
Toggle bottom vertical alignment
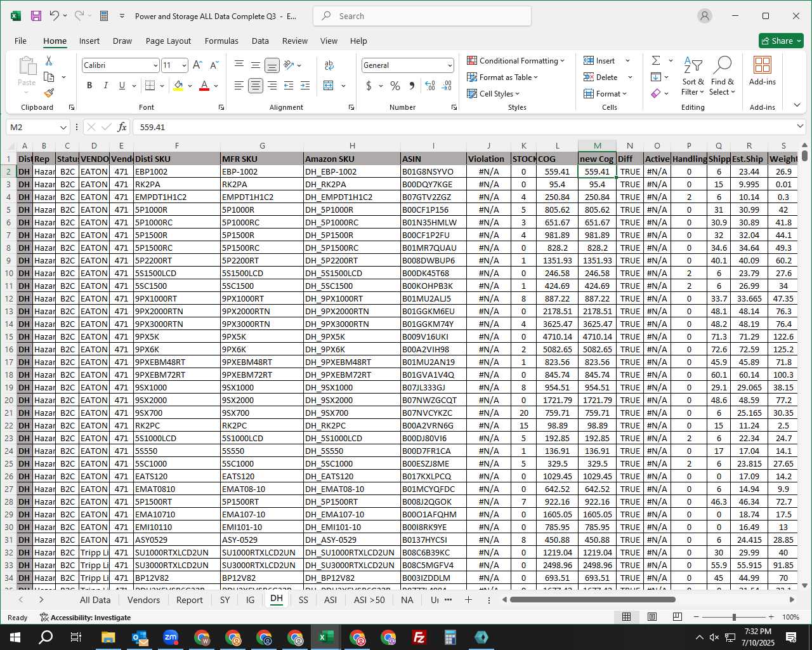(x=272, y=65)
